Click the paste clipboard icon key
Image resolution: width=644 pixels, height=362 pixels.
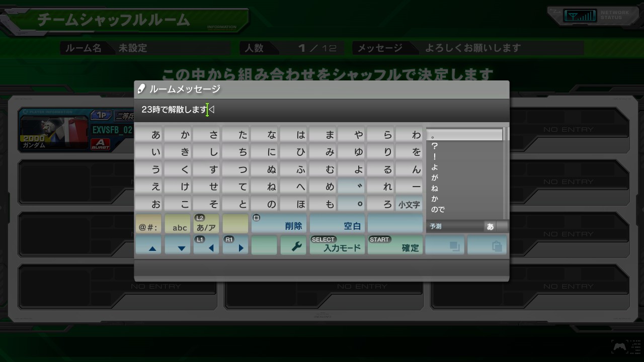[487, 245]
